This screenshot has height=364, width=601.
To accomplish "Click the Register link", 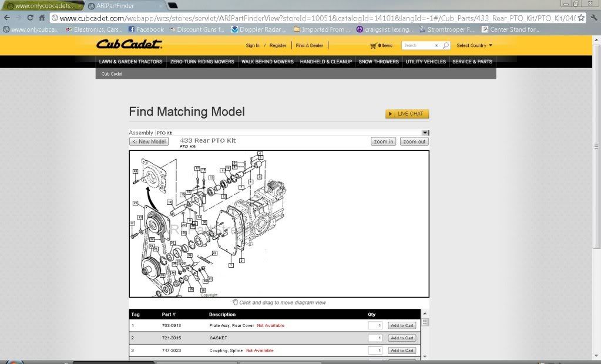I will point(278,45).
